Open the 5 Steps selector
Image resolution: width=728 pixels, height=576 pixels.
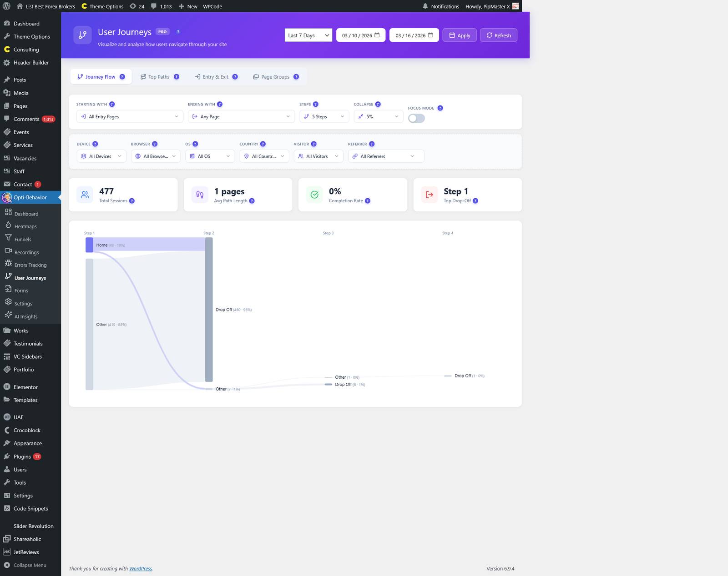pyautogui.click(x=324, y=116)
